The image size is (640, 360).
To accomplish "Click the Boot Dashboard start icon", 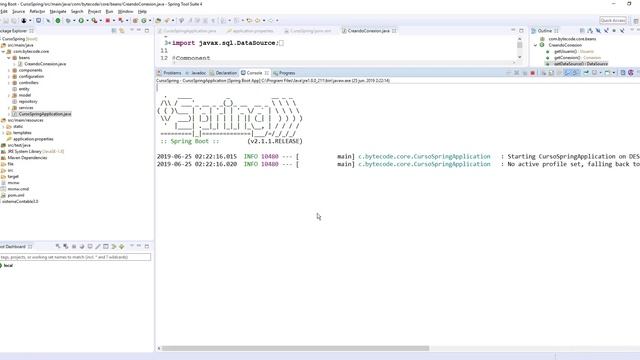I will coord(58,247).
